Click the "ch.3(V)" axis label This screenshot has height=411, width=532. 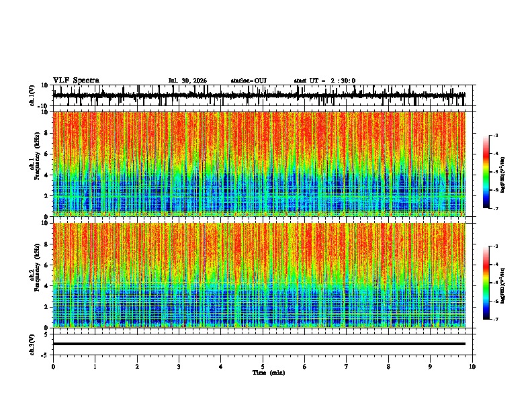tap(32, 345)
